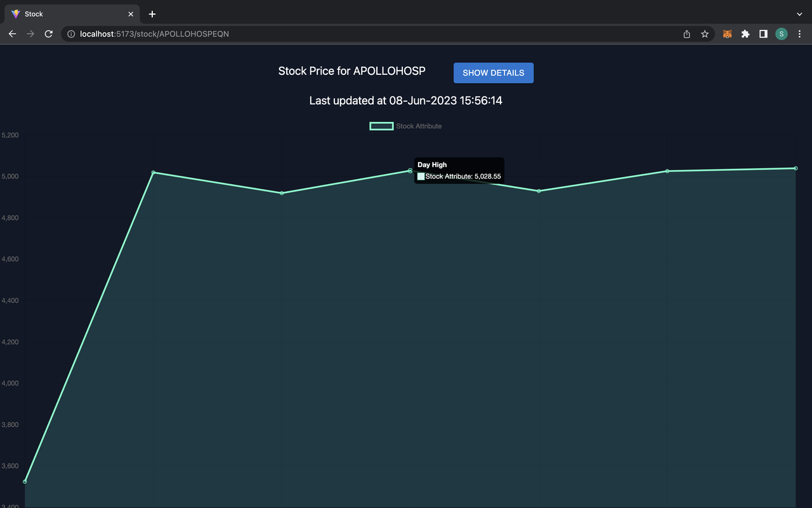The height and width of the screenshot is (508, 812).
Task: Click the tooltip value 5,028.55
Action: tap(488, 177)
